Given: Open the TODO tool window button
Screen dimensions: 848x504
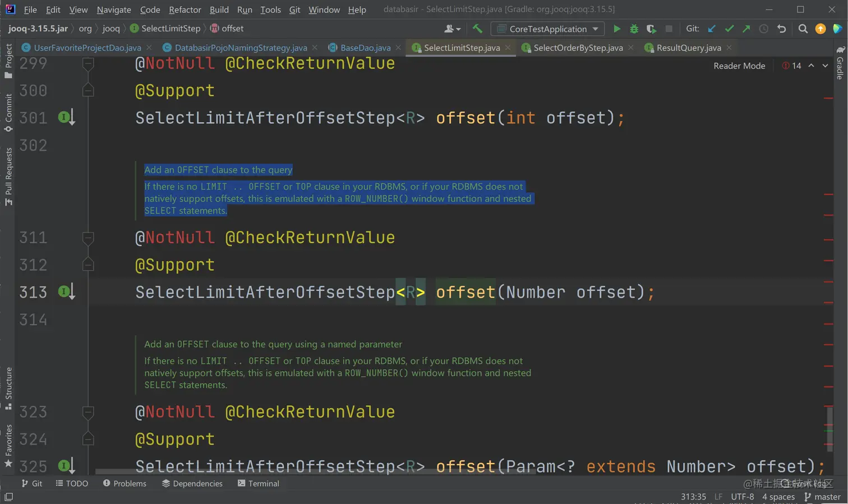Looking at the screenshot, I should (x=72, y=483).
